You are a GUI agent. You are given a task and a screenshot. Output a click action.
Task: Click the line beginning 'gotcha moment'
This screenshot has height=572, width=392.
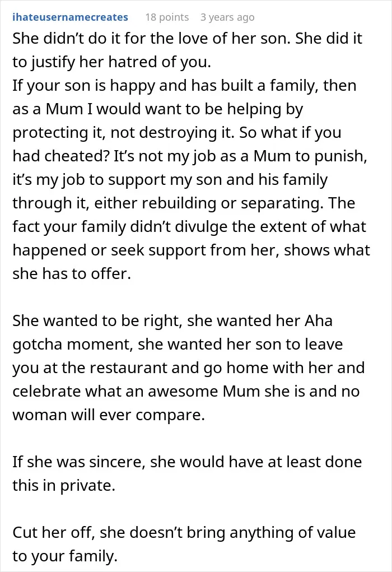coord(177,345)
